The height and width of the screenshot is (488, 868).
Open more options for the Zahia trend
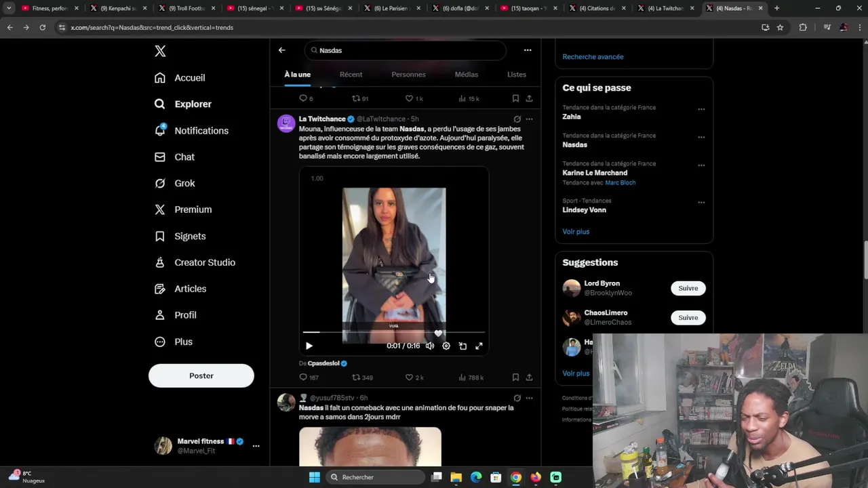point(701,109)
